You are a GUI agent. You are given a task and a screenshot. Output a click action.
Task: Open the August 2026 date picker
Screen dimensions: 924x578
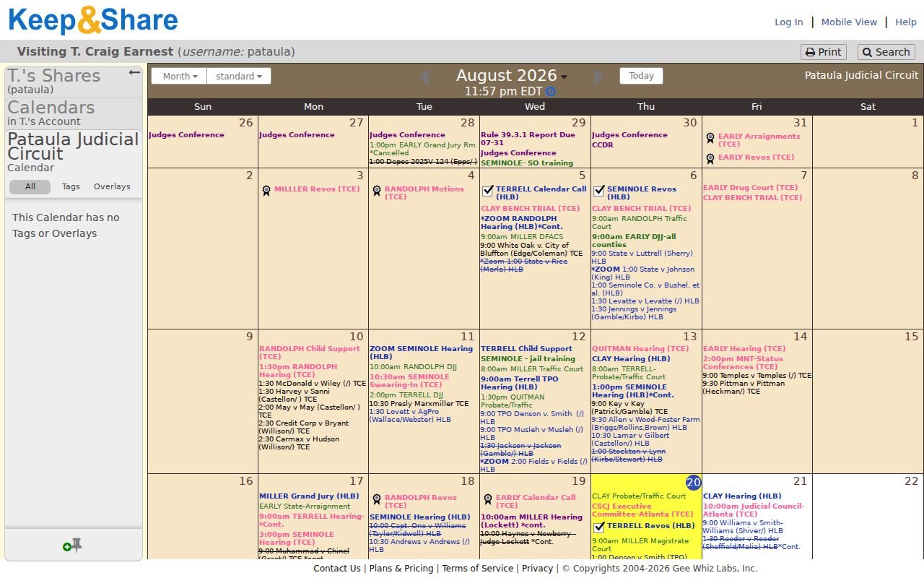tap(511, 76)
